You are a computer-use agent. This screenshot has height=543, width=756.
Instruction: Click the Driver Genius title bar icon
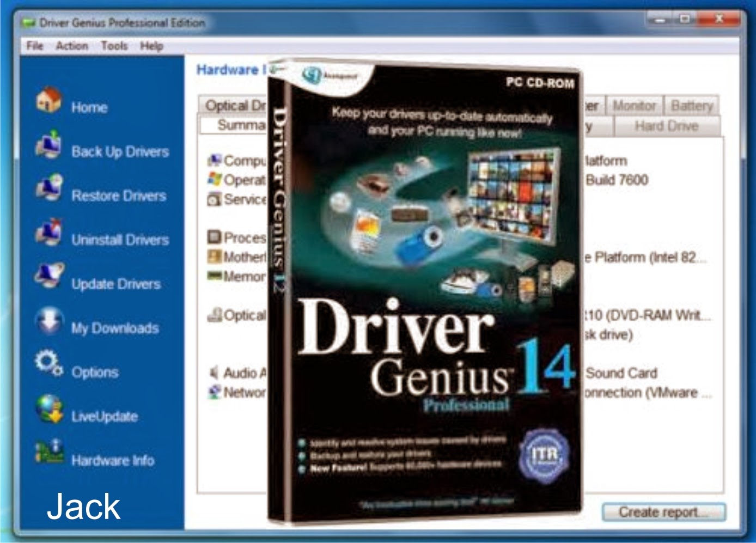28,23
